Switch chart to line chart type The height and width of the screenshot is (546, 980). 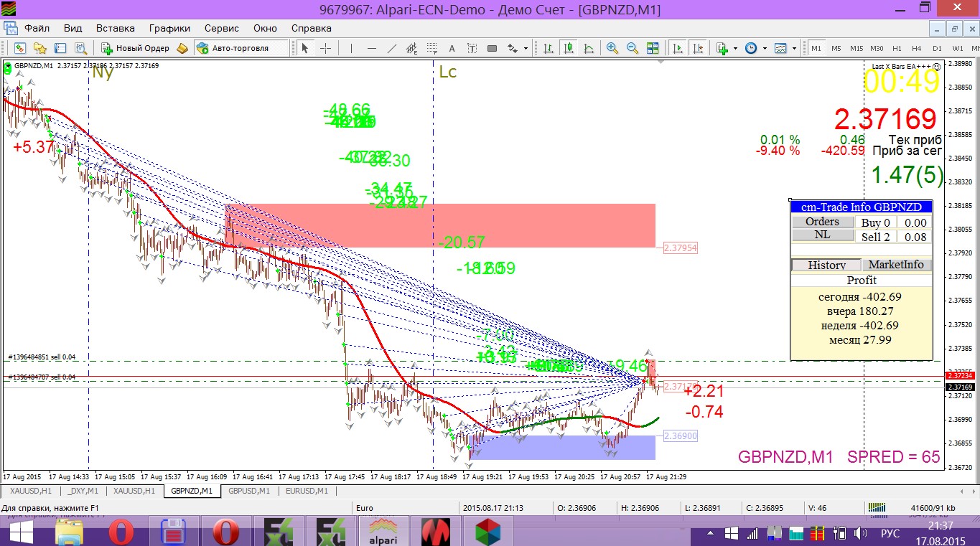pos(589,48)
